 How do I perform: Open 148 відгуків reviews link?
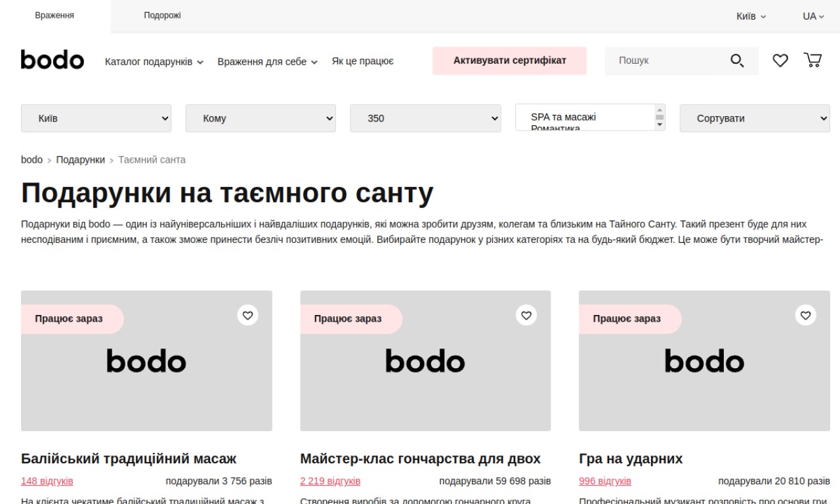pyautogui.click(x=47, y=481)
